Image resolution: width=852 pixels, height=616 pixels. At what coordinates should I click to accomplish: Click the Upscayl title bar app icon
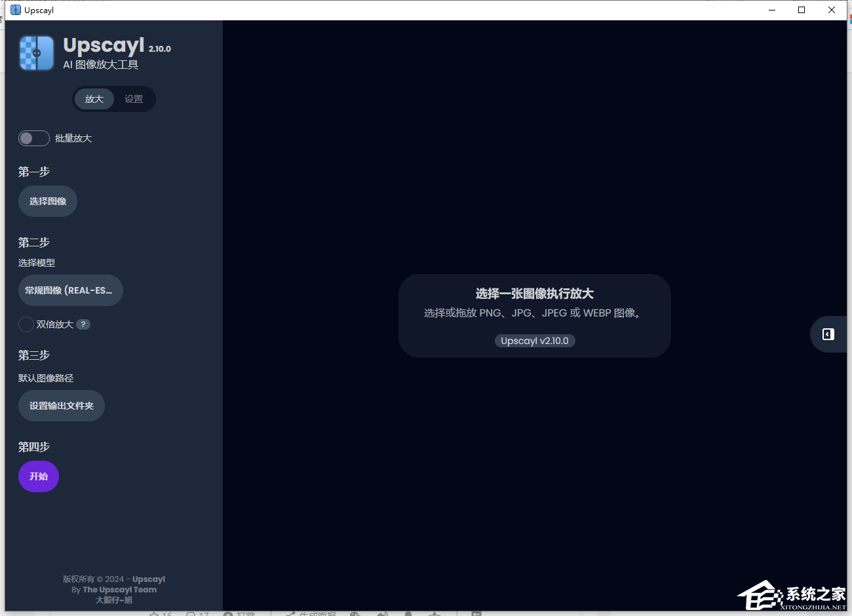tap(16, 10)
